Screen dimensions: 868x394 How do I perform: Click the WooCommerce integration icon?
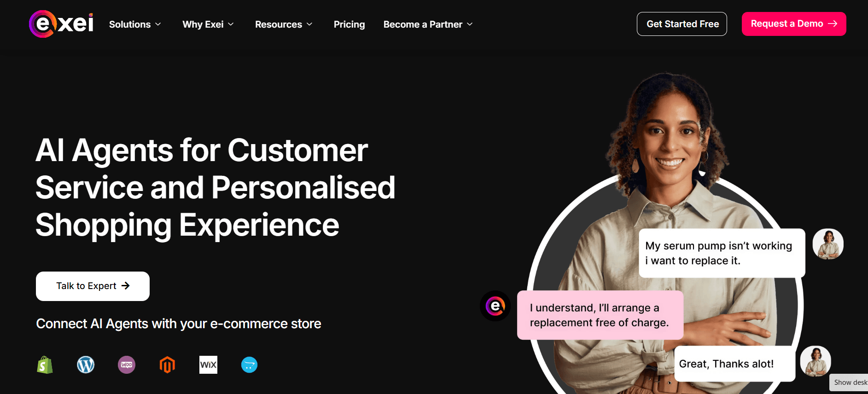click(x=127, y=365)
